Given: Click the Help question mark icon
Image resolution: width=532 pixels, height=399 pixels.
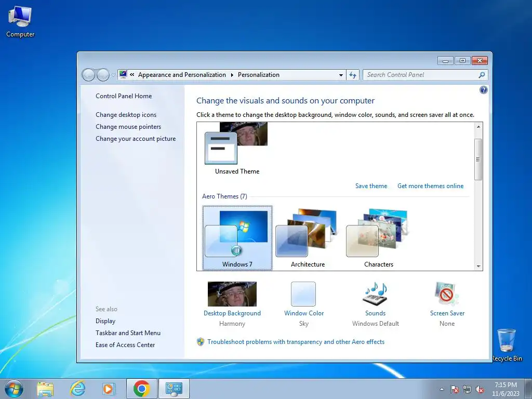Looking at the screenshot, I should point(484,90).
